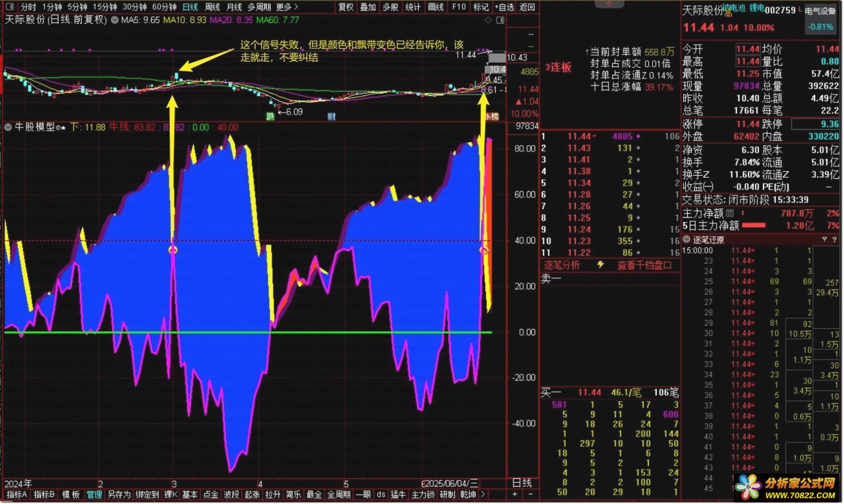
Task: Click the 涨榜 marker near latest candle
Action: pyautogui.click(x=492, y=116)
